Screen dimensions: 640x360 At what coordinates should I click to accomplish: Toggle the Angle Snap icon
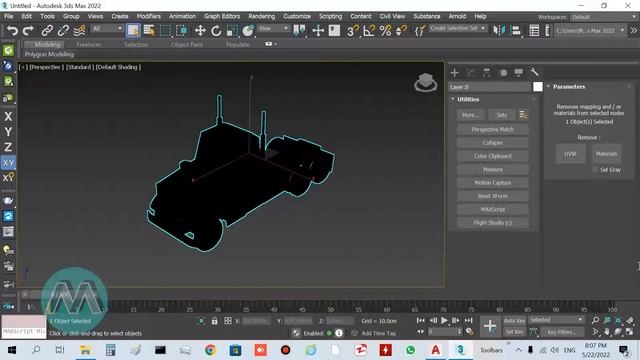click(369, 31)
